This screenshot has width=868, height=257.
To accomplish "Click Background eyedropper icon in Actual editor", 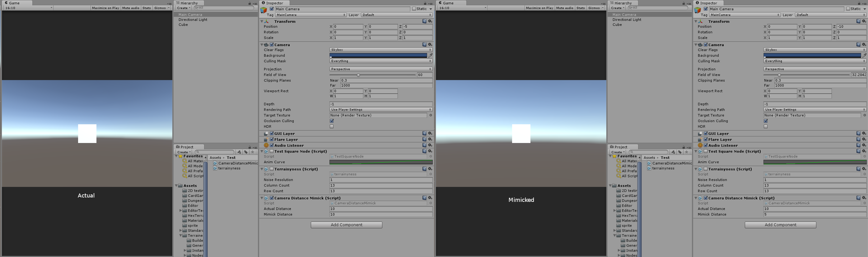I will [430, 55].
